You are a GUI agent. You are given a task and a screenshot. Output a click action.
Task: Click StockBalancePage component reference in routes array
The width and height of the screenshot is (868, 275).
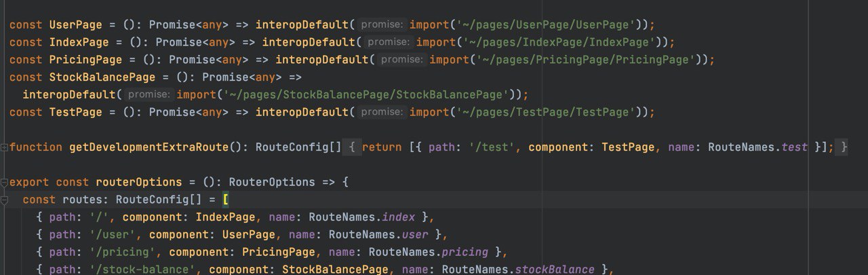click(x=335, y=270)
